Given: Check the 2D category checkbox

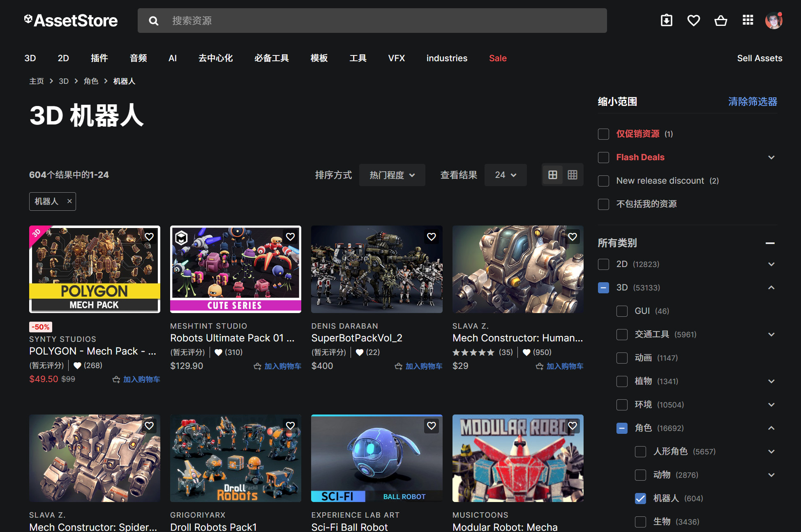Looking at the screenshot, I should point(603,264).
